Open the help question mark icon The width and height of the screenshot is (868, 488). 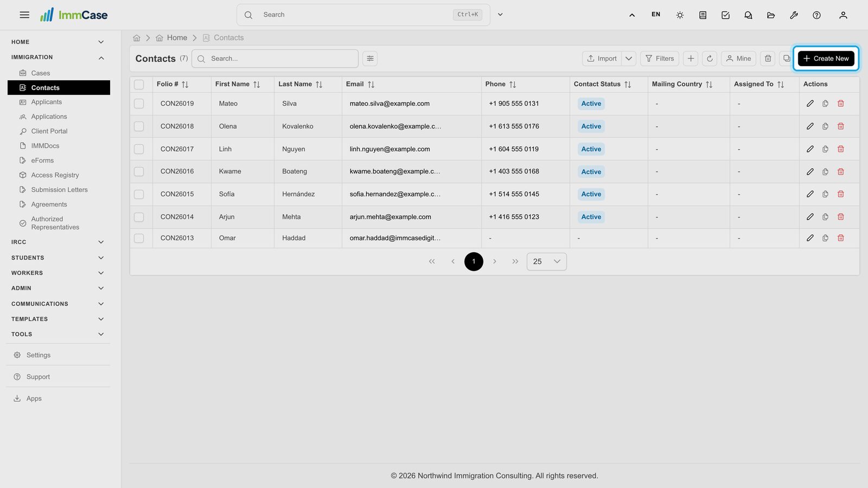pyautogui.click(x=816, y=15)
